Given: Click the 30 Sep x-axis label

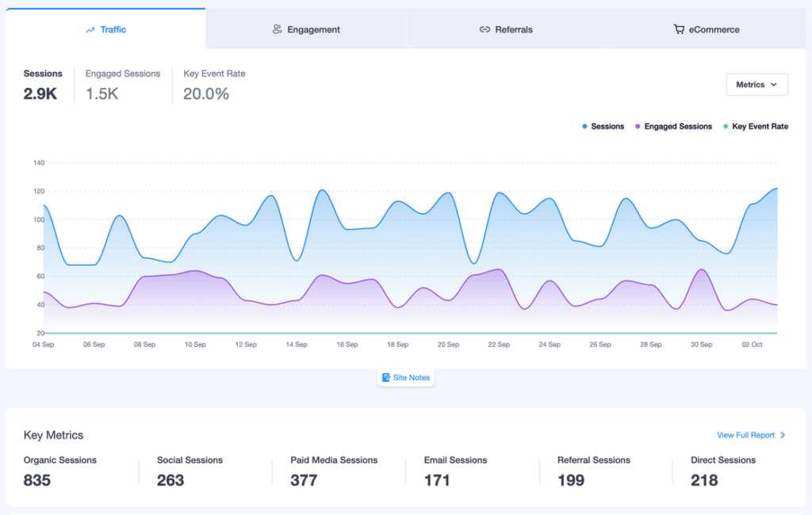Looking at the screenshot, I should coord(701,344).
